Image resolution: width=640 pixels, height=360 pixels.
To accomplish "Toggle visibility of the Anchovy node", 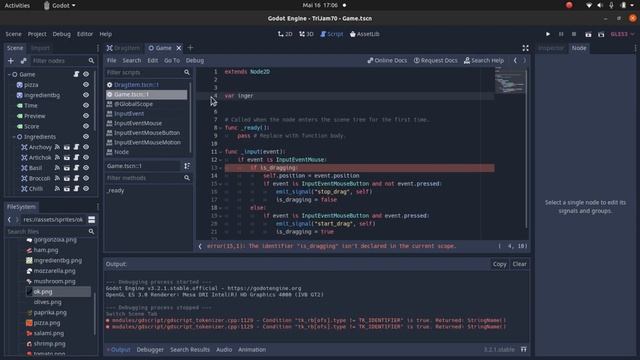I will click(86, 147).
